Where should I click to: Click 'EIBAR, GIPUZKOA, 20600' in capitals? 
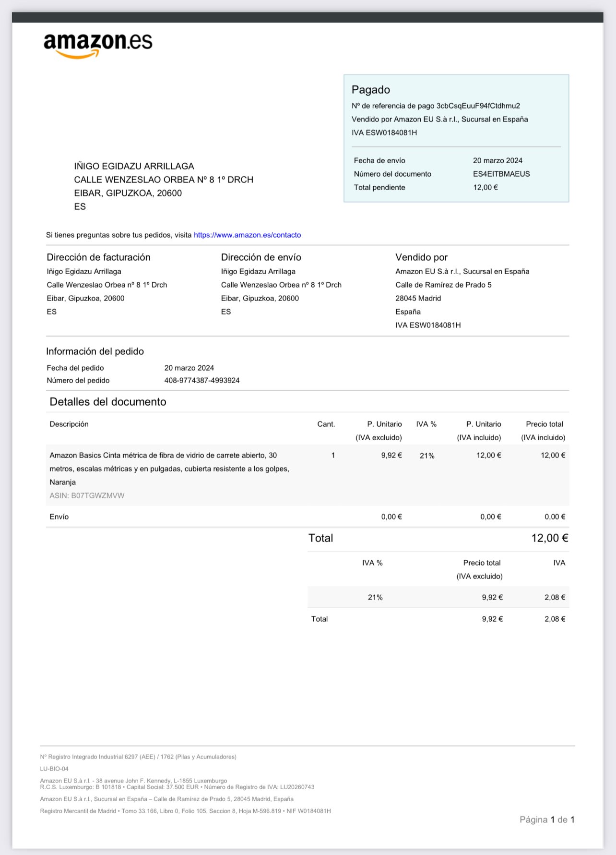coord(128,193)
